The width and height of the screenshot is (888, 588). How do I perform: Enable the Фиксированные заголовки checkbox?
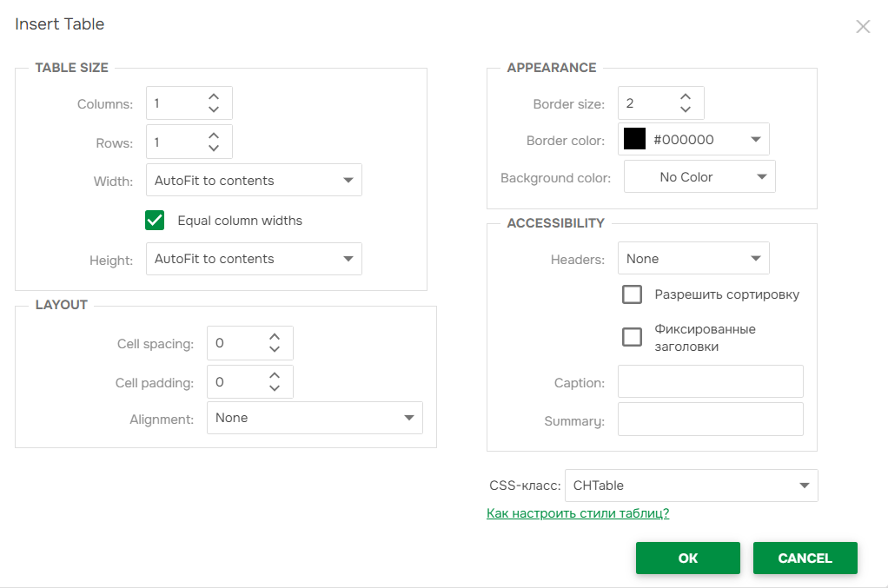pyautogui.click(x=632, y=337)
